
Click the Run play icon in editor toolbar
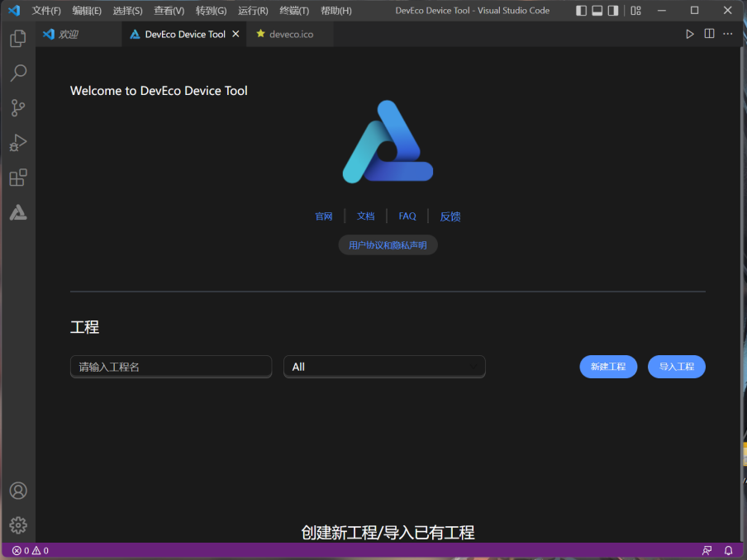(x=689, y=34)
